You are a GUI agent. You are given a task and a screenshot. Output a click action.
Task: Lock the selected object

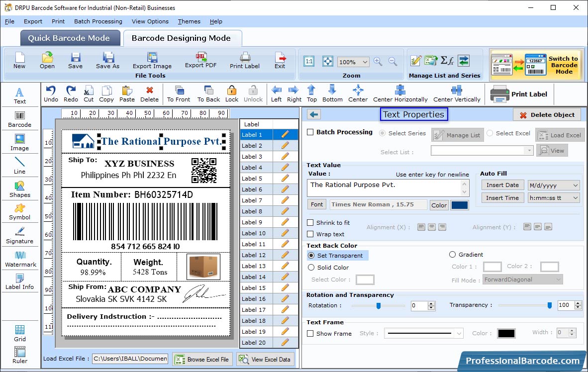point(232,94)
